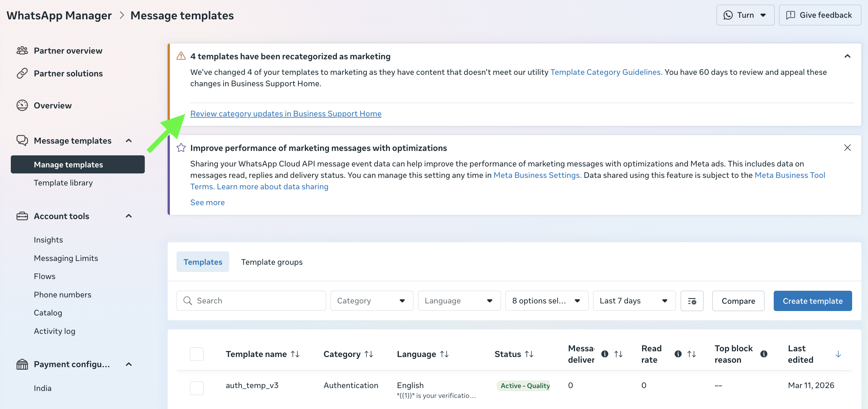868x409 pixels.
Task: Click the Top block reason info icon
Action: point(764,354)
